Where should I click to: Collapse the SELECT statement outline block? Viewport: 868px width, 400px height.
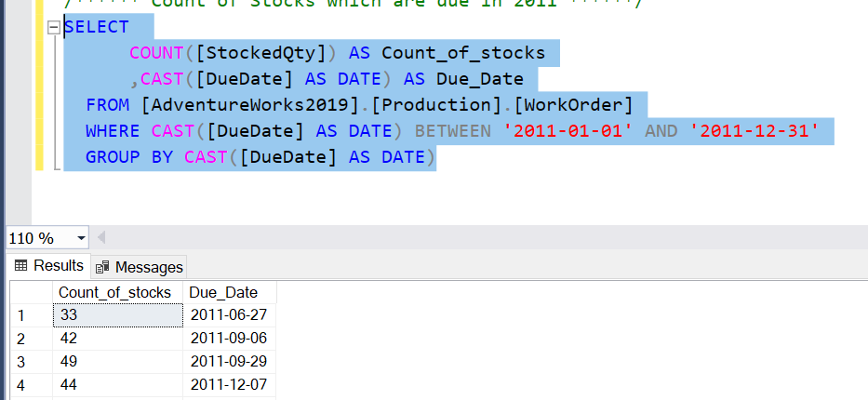tap(54, 28)
